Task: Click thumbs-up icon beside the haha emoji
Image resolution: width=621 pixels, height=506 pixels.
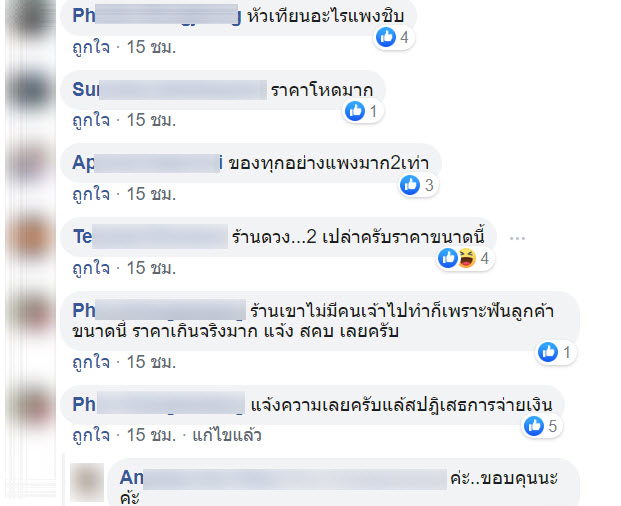Action: (448, 258)
